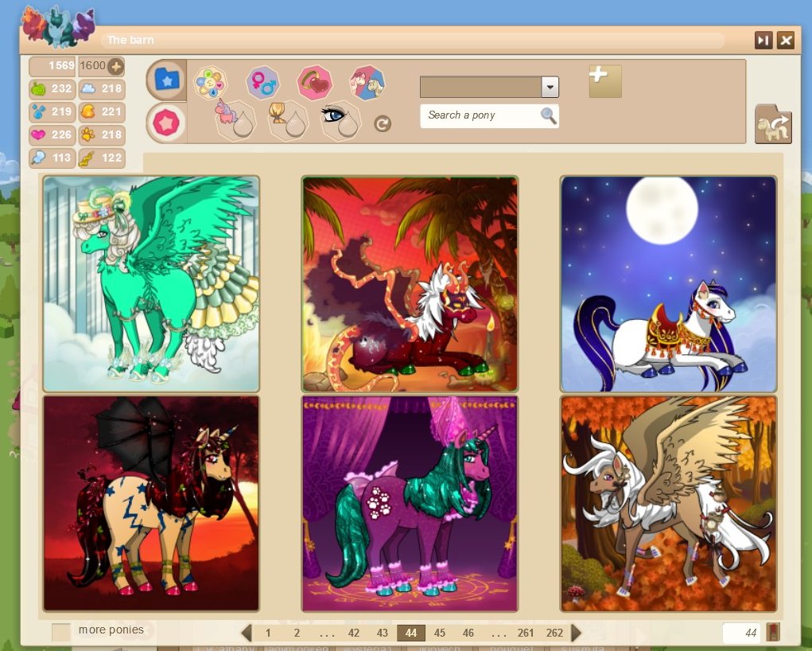Close the barn window
This screenshot has height=651, width=812.
786,41
